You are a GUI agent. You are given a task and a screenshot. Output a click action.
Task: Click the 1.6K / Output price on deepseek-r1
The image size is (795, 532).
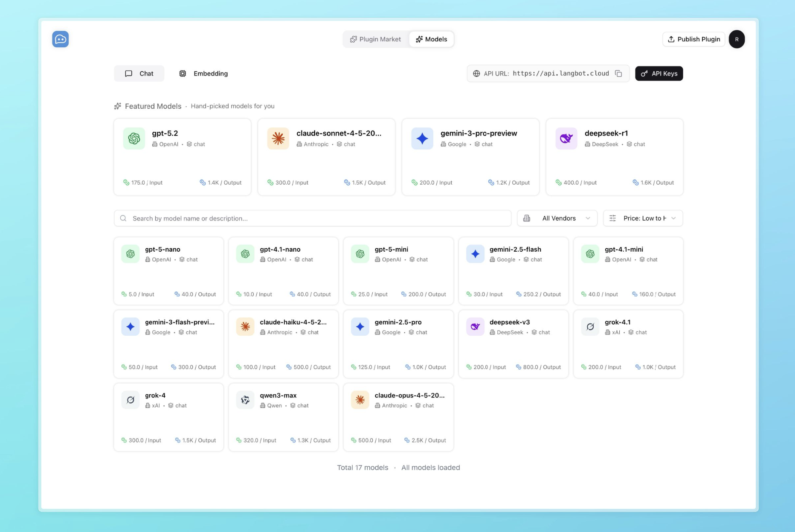pyautogui.click(x=653, y=183)
